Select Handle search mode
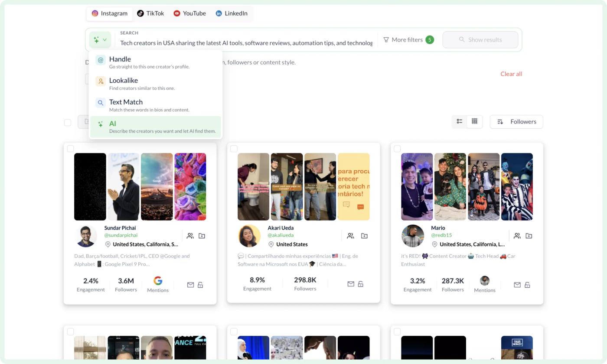The width and height of the screenshot is (607, 364). click(156, 62)
